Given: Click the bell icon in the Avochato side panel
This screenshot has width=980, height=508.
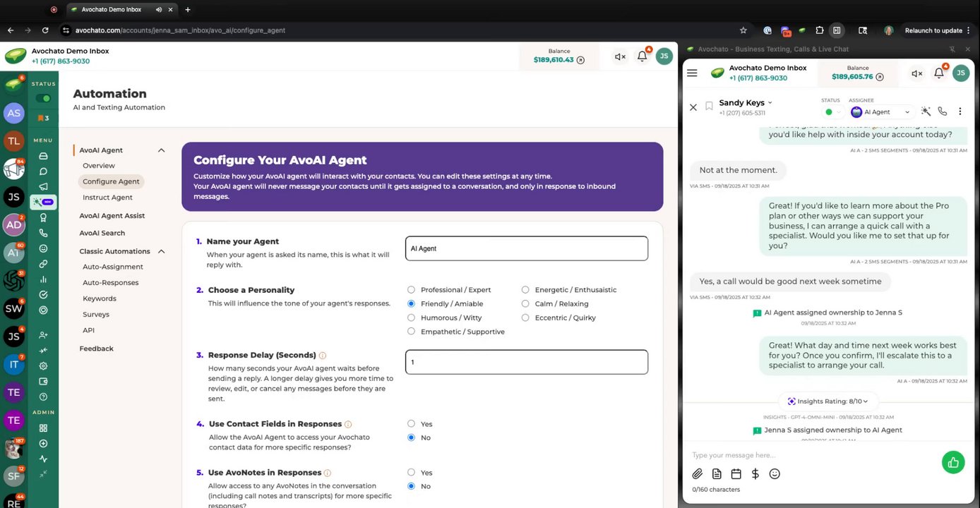Looking at the screenshot, I should (939, 73).
